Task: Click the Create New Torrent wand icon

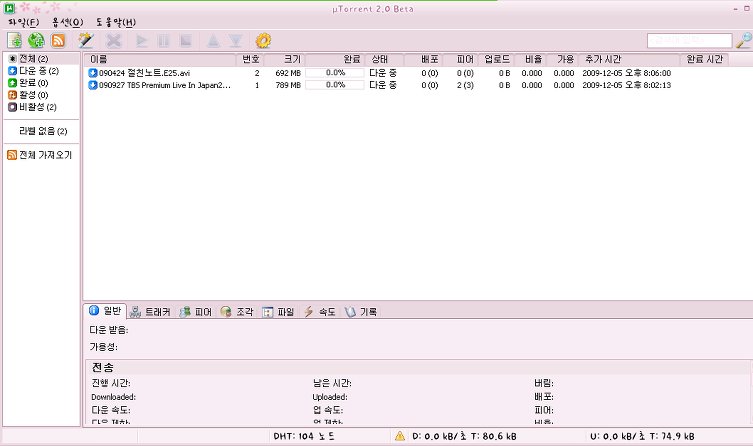Action: (x=86, y=40)
